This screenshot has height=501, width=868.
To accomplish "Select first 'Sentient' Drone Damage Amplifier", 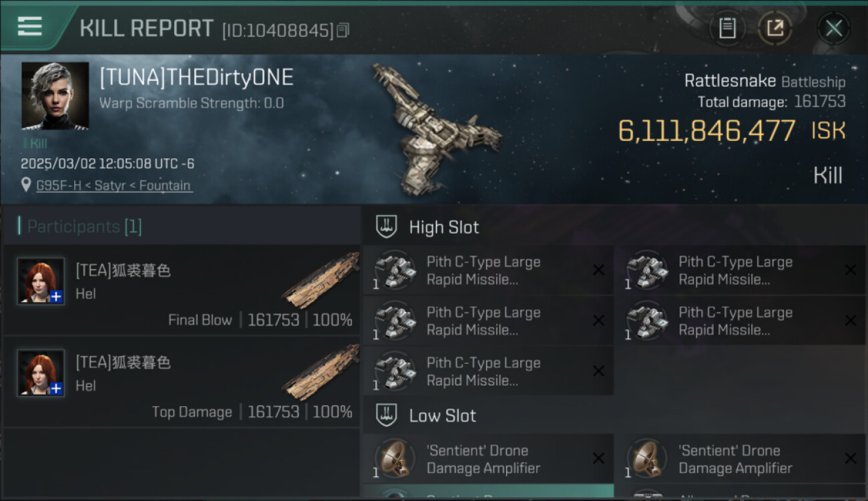I will click(488, 459).
